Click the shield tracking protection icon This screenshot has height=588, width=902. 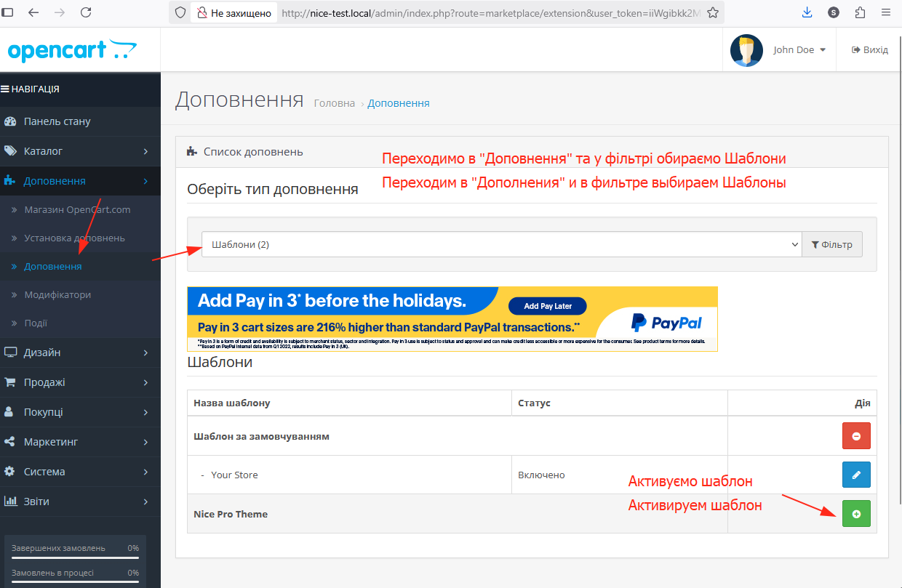point(181,12)
